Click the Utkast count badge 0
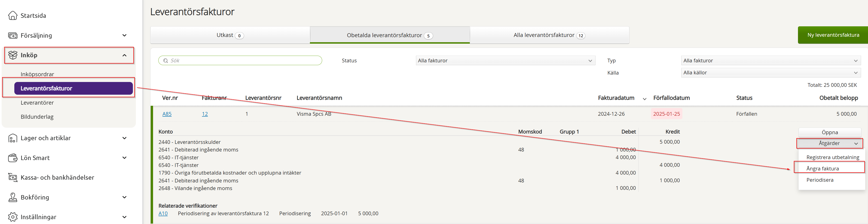The image size is (868, 224). click(239, 36)
